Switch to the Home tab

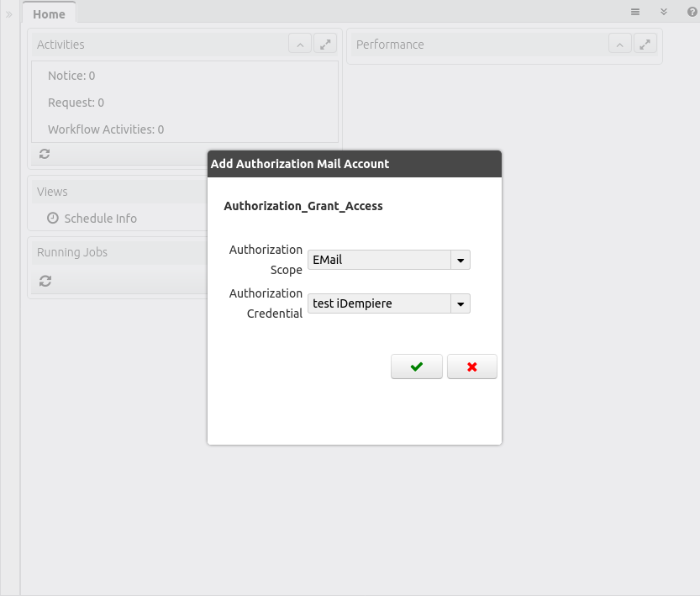(49, 13)
